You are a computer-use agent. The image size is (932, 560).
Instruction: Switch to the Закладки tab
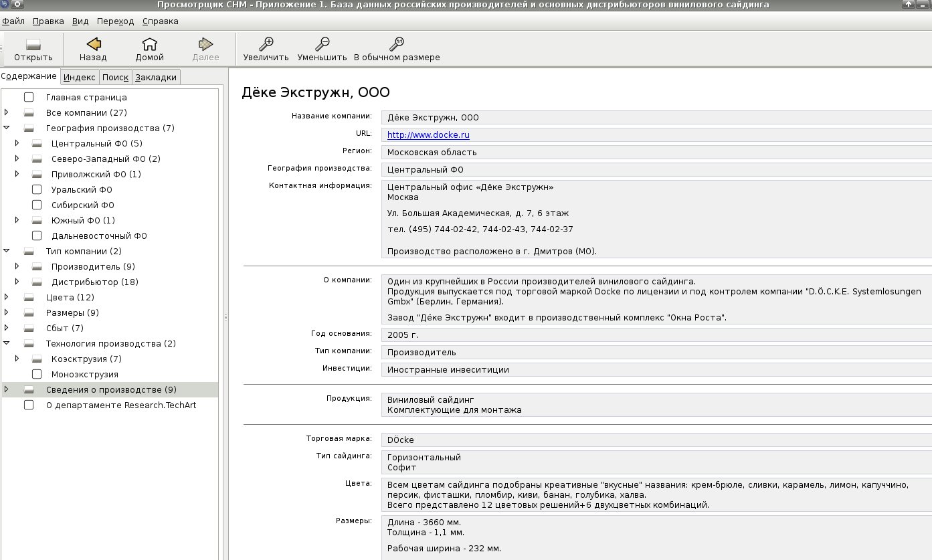[156, 77]
